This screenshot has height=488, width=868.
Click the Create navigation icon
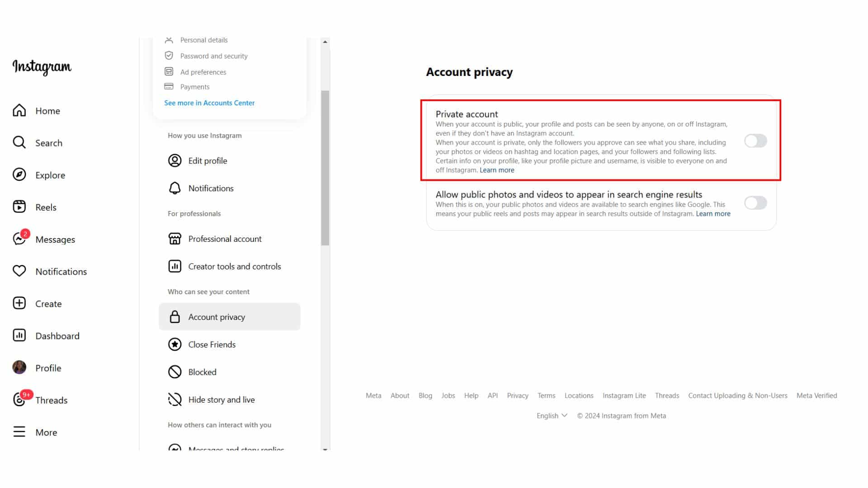coord(19,303)
